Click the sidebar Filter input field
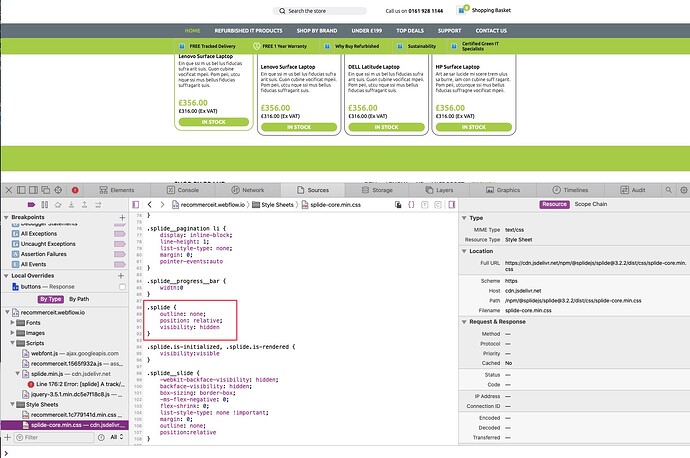 point(55,437)
